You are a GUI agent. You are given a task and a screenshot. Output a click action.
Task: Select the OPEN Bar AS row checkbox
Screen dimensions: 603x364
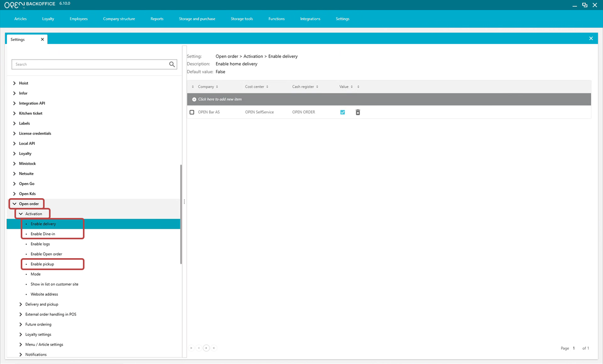192,112
